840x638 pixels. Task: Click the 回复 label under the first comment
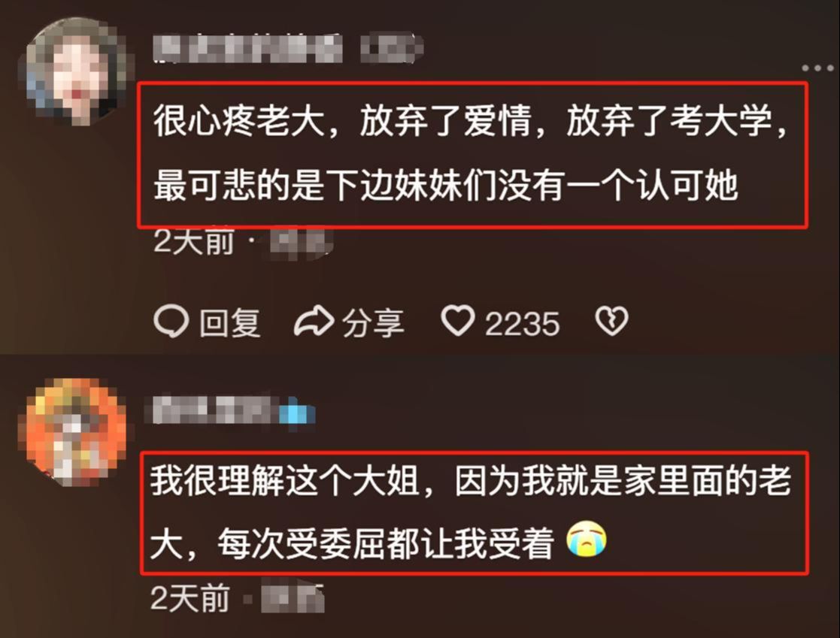230,323
